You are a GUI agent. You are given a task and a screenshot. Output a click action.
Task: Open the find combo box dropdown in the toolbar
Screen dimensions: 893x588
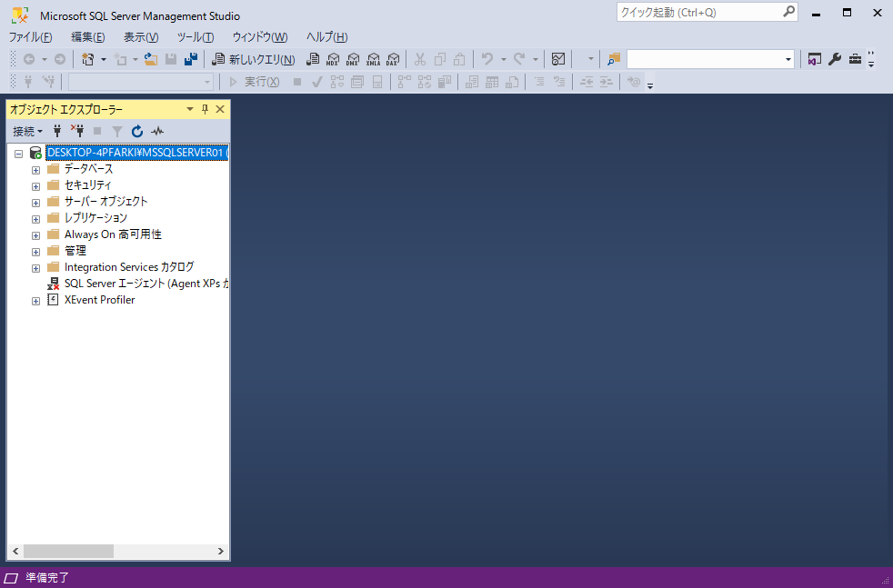tap(788, 59)
